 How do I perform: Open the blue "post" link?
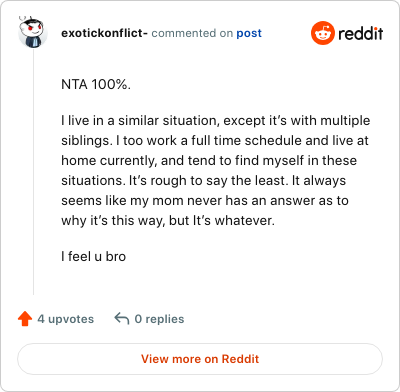(x=249, y=33)
